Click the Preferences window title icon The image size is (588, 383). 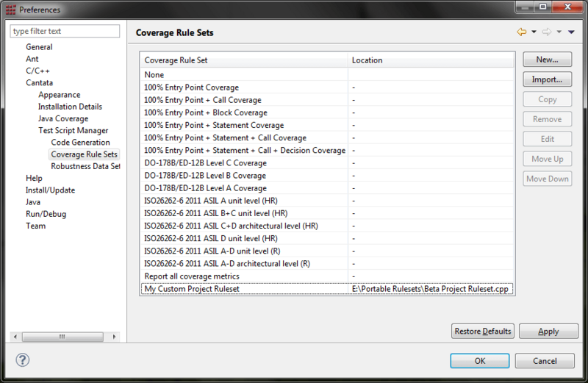[x=10, y=10]
